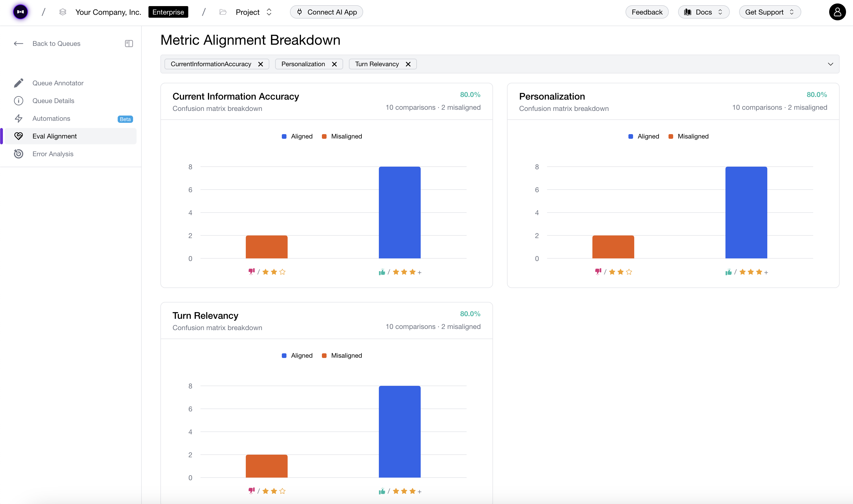853x504 pixels.
Task: Click the Connect AI App button
Action: point(326,12)
